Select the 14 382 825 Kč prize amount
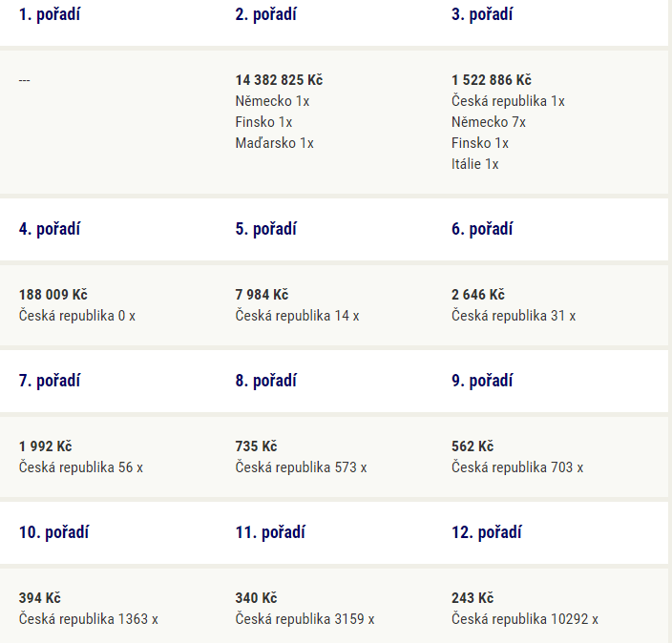 click(x=279, y=80)
